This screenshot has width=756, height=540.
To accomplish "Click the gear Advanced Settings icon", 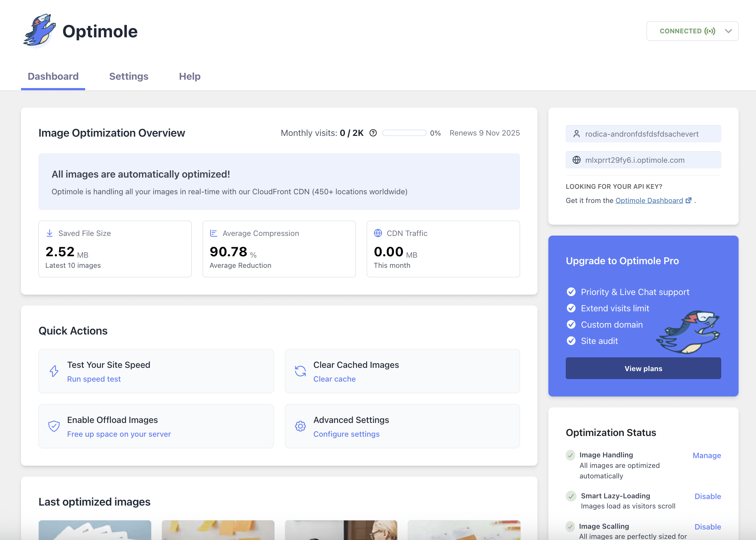I will pos(300,426).
